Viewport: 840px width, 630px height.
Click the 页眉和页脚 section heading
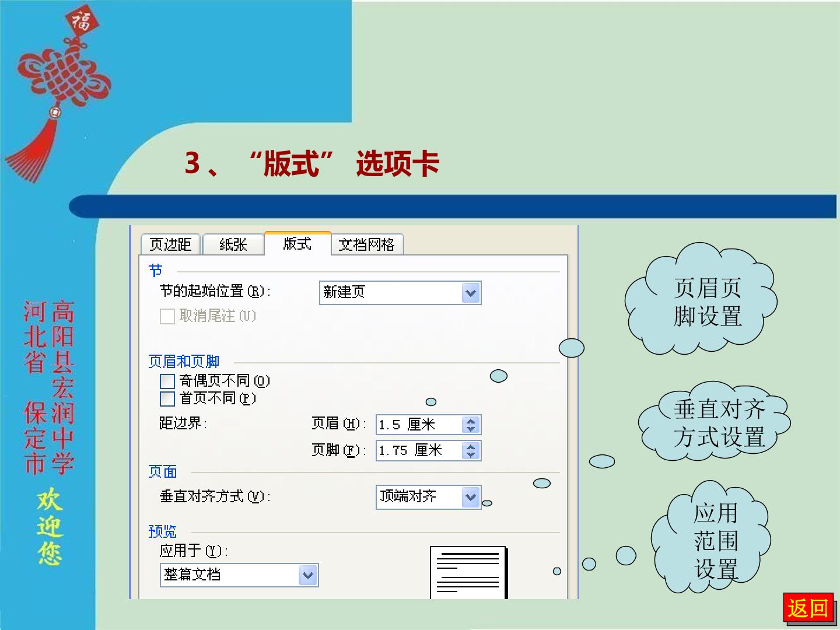pos(184,362)
